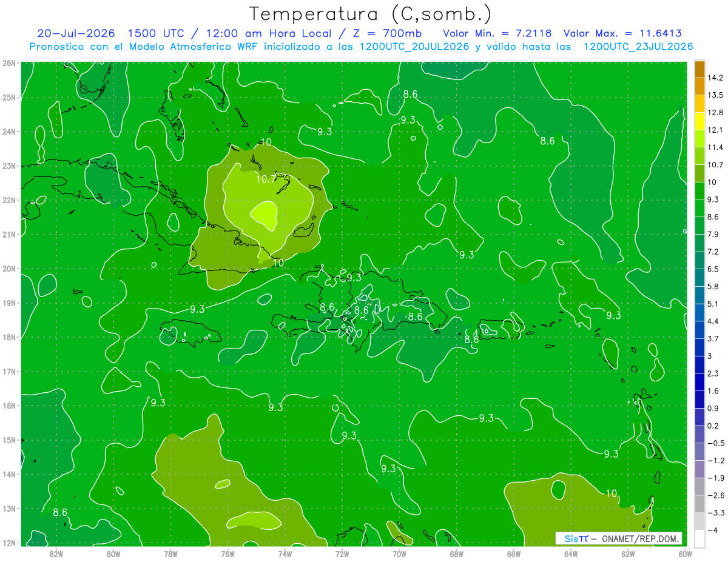Viewport: 728px width, 562px height.
Task: Click the brown top swatch above 14.2
Action: tap(699, 69)
